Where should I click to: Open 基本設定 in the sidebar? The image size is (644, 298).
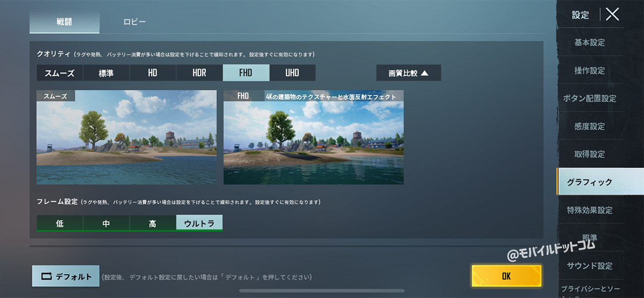590,43
